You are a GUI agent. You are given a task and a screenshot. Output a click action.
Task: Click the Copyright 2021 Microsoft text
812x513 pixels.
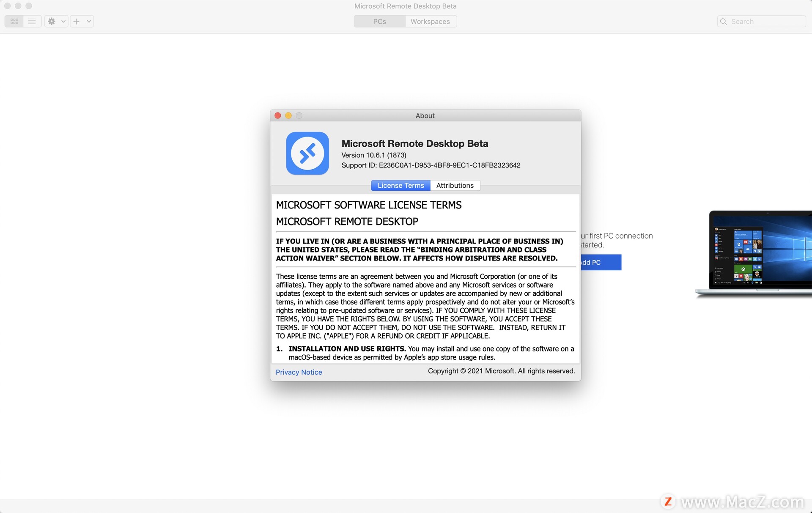[502, 371]
